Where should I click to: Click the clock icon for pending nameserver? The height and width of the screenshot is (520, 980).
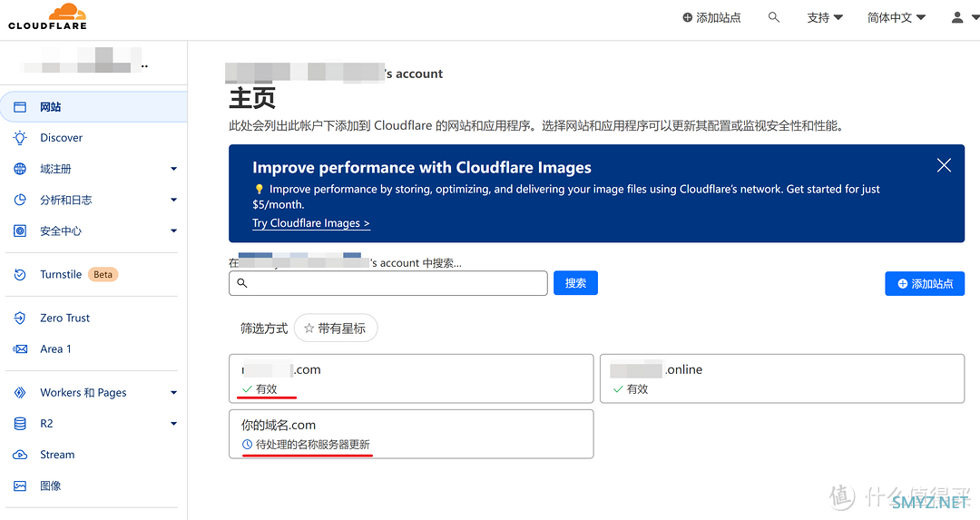tap(247, 445)
